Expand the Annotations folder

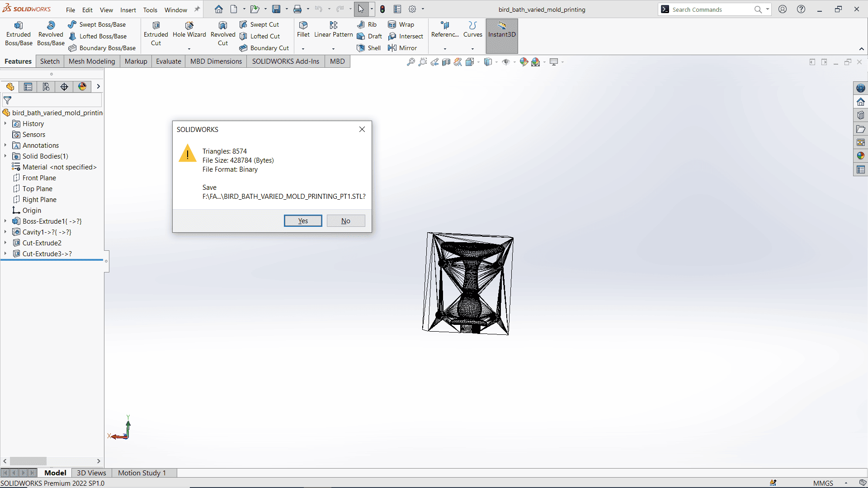5,145
